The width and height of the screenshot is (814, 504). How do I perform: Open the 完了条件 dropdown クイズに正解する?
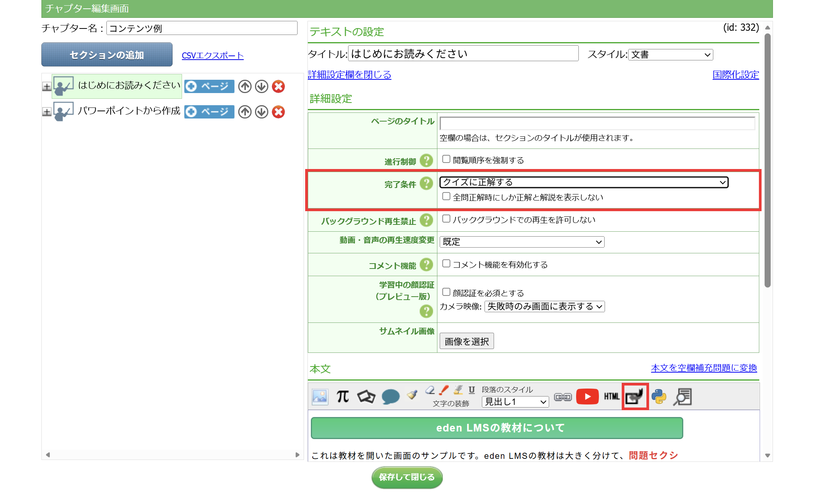[584, 182]
